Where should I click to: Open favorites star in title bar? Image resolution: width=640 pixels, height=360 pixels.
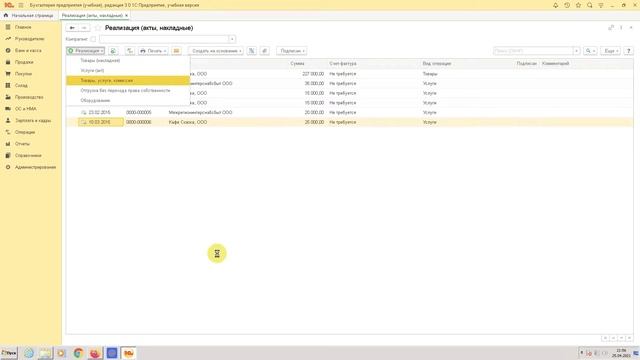(x=578, y=5)
